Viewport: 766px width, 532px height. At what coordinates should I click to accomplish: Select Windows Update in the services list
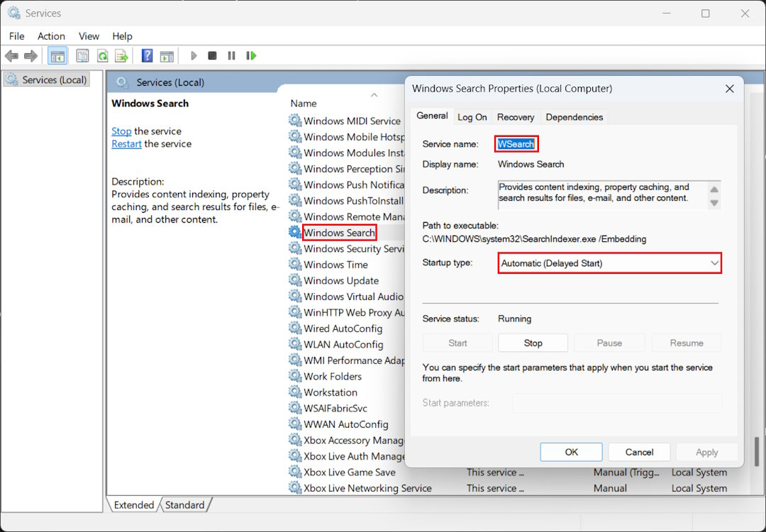pyautogui.click(x=341, y=281)
